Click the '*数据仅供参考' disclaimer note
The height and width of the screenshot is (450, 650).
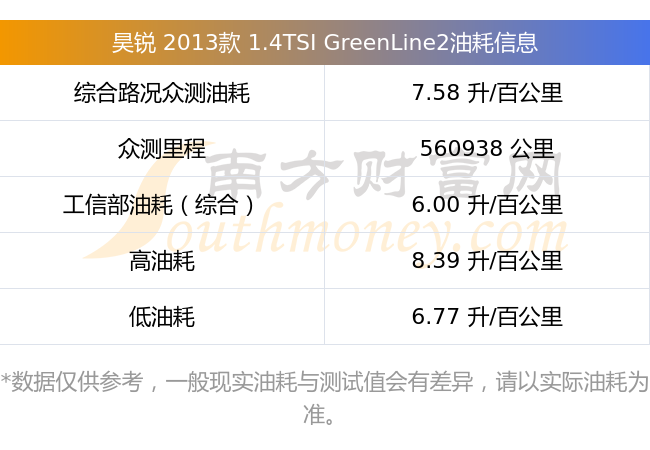325,398
